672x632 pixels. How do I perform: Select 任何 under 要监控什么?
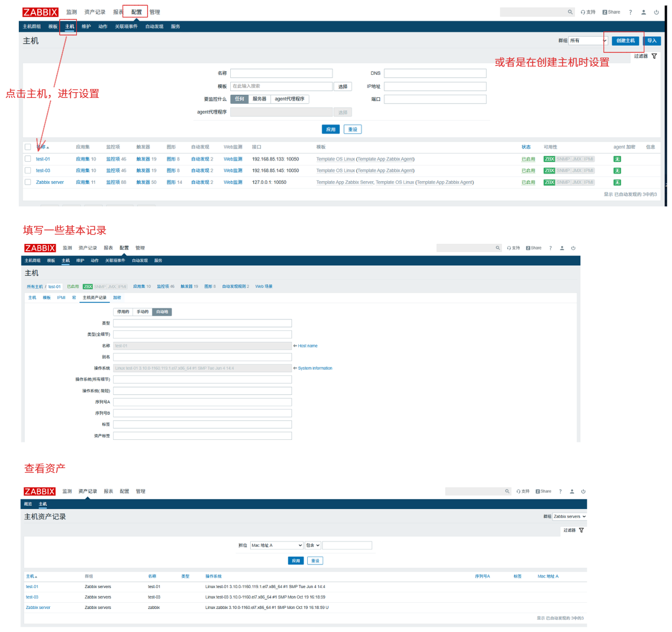click(x=240, y=99)
